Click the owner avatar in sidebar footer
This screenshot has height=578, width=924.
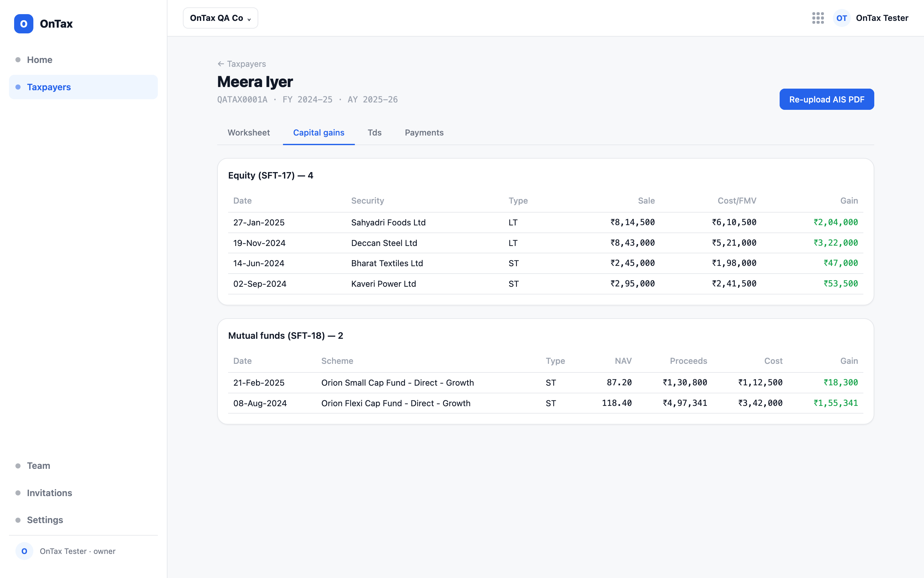coord(24,551)
